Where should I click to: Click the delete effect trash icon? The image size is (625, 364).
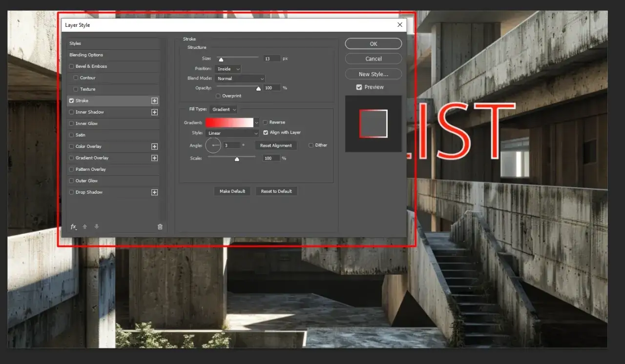pyautogui.click(x=160, y=227)
